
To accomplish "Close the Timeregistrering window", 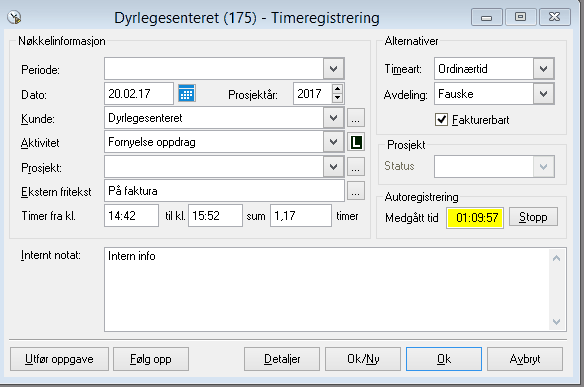I will (x=555, y=17).
